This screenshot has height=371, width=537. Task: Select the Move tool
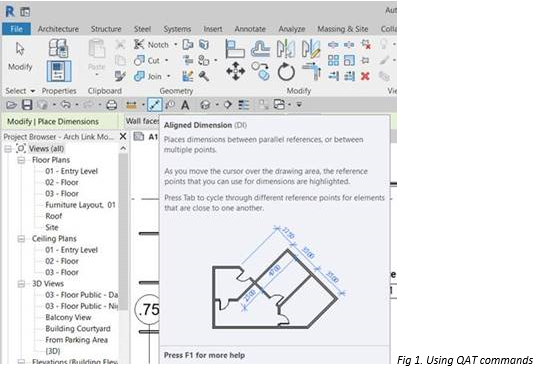[235, 71]
